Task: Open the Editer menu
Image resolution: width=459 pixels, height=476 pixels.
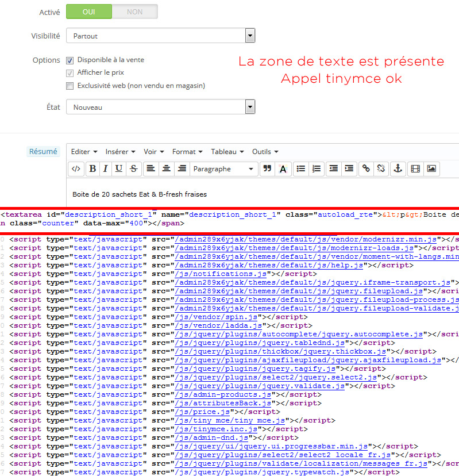Action: [84, 152]
